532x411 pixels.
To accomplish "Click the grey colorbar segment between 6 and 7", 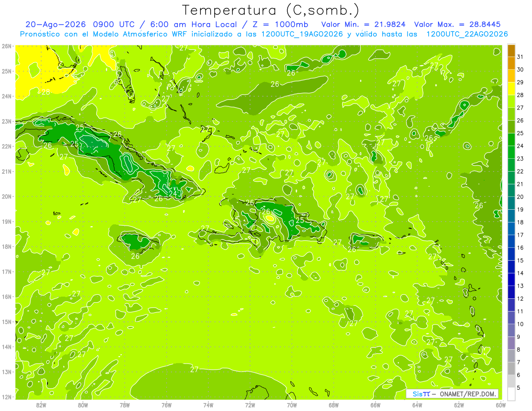I will point(511,368).
